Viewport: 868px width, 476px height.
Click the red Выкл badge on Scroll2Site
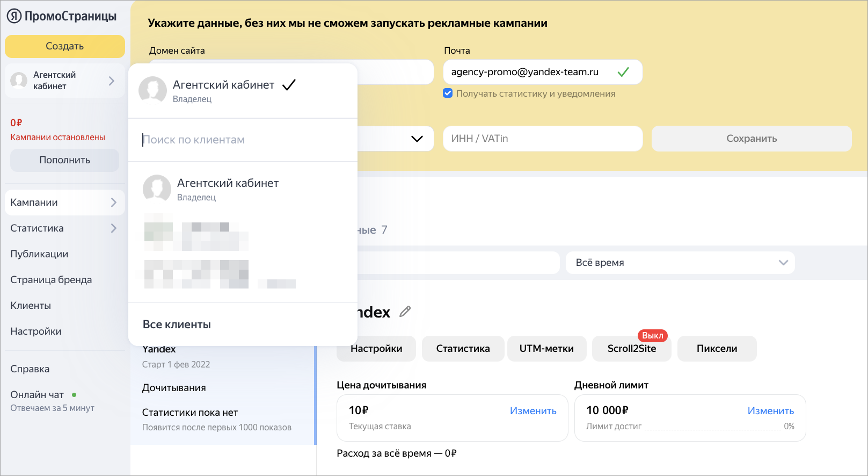click(652, 335)
